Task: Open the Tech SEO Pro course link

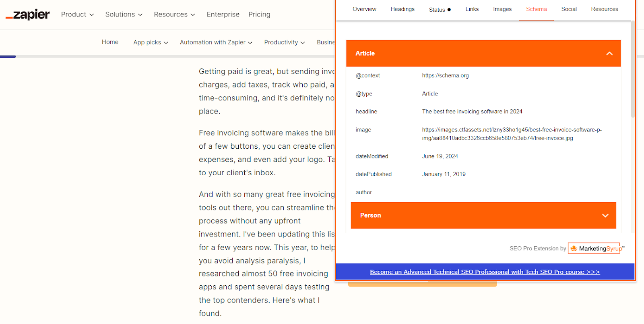Action: tap(485, 272)
